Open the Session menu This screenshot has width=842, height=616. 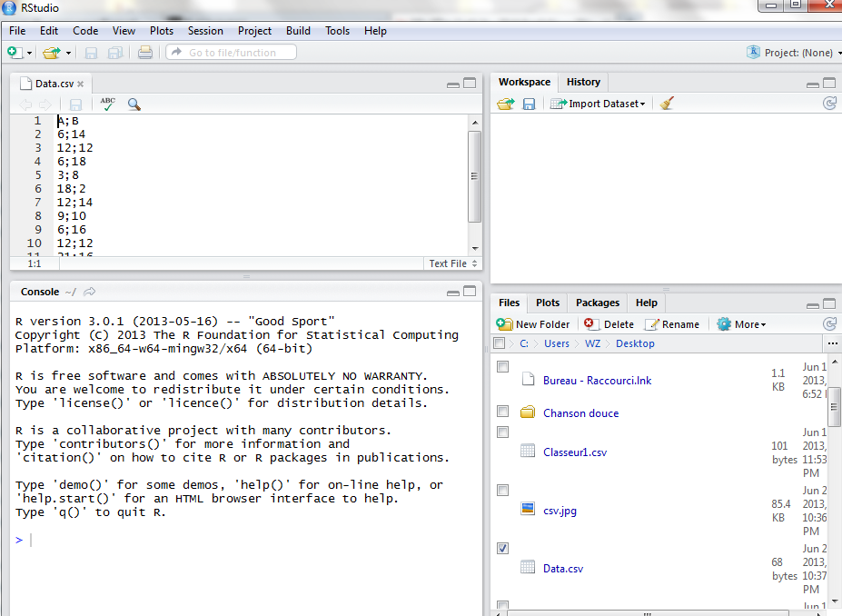pos(205,31)
